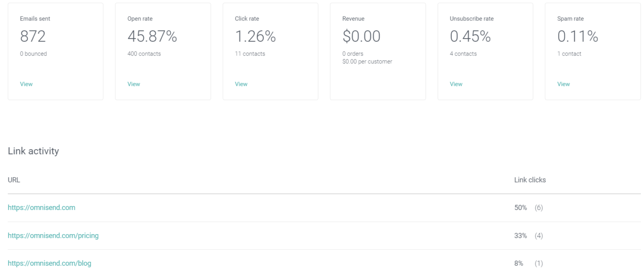Click View under Emails sent
The width and height of the screenshot is (644, 277).
[26, 84]
